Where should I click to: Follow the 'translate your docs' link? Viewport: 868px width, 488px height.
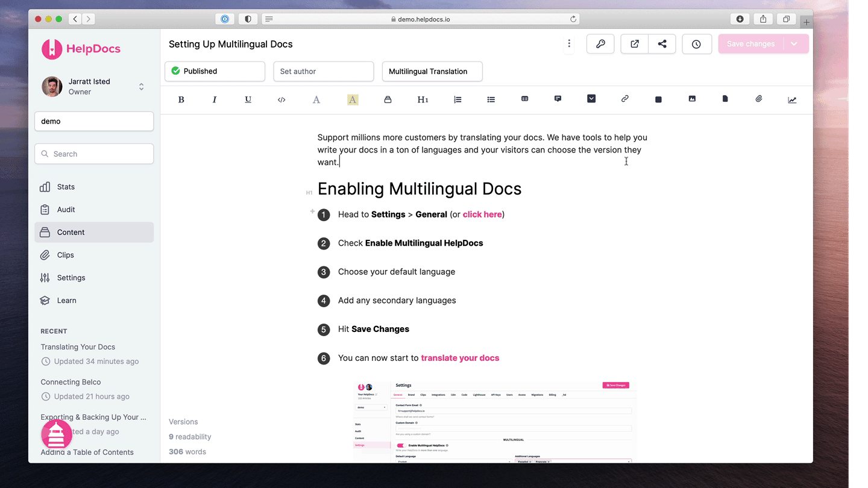[x=460, y=358]
